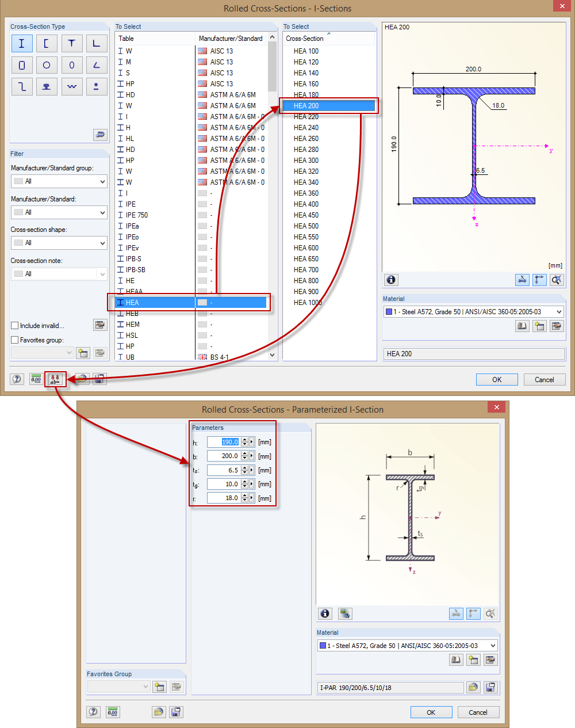Select the UB table row
Viewport: 575px width, 728px height.
click(x=191, y=357)
